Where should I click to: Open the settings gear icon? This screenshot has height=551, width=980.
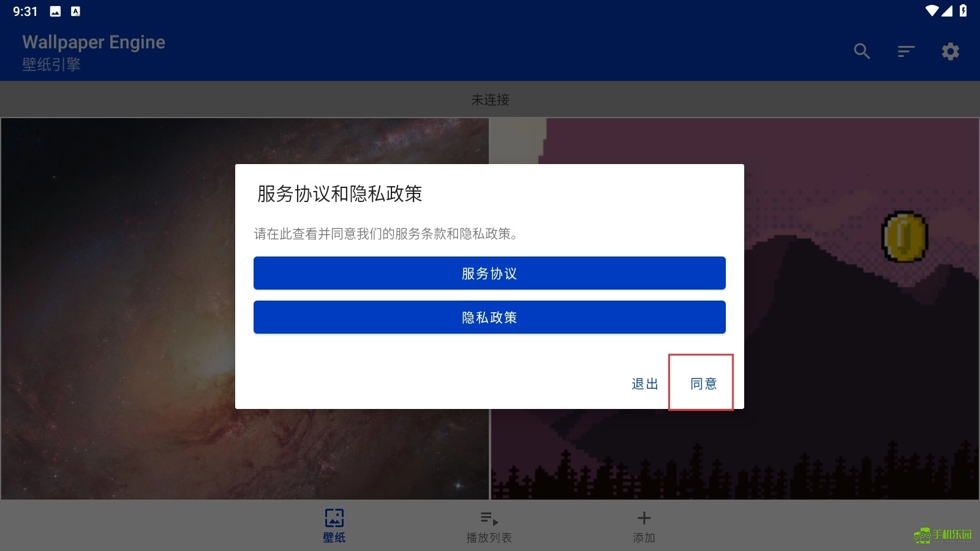click(950, 51)
